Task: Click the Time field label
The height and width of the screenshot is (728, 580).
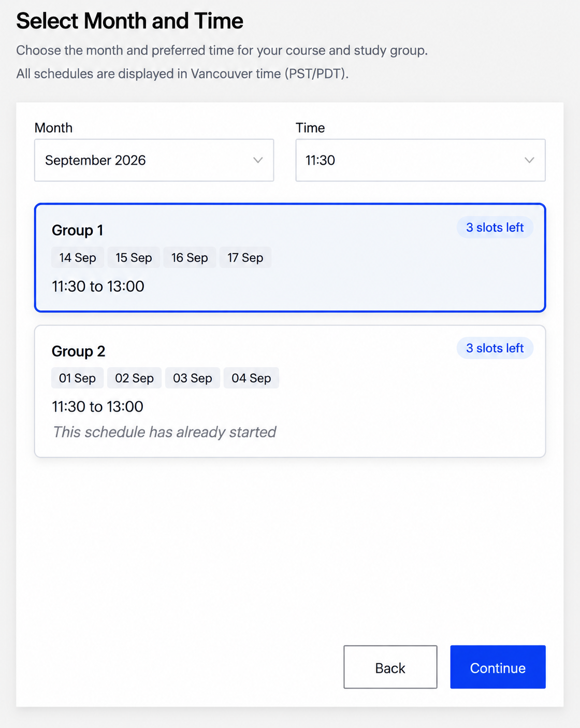Action: [310, 128]
